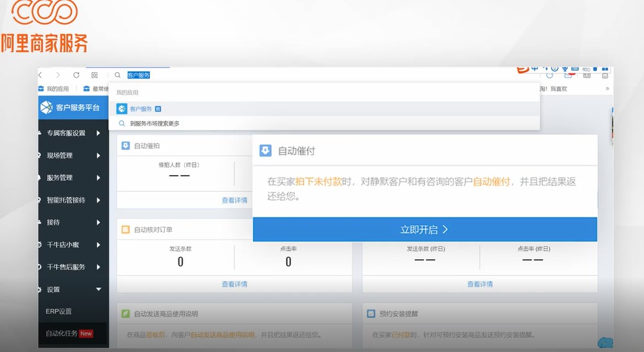Select 到服务市场搜索更多 in the dropdown
The image size is (644, 352).
point(155,124)
